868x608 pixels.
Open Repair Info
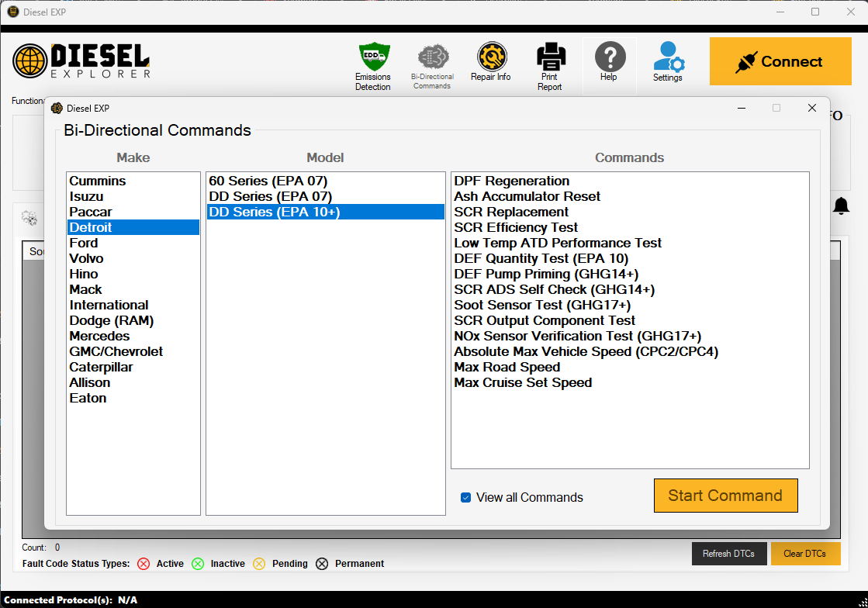491,62
